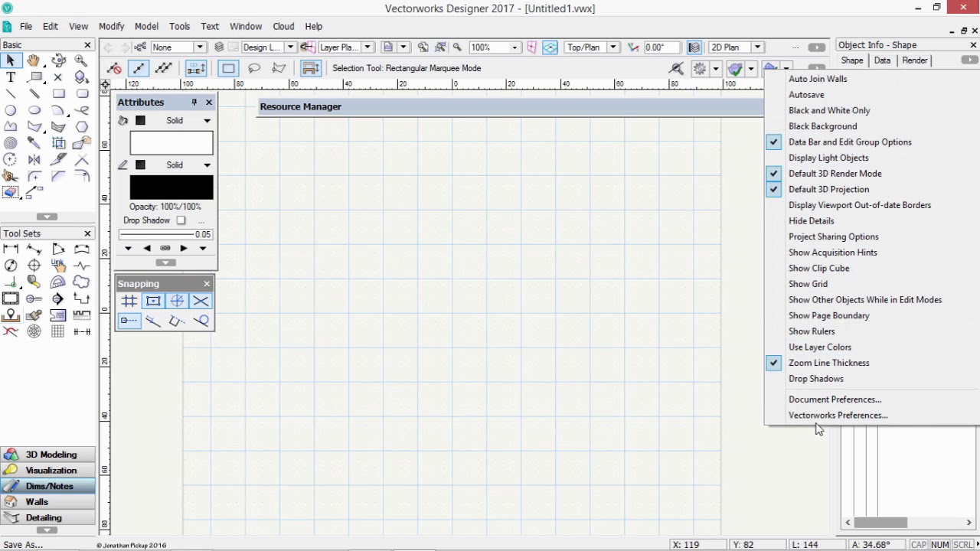Toggle Smart Points snapping
This screenshot has width=980, height=551.
(x=129, y=321)
